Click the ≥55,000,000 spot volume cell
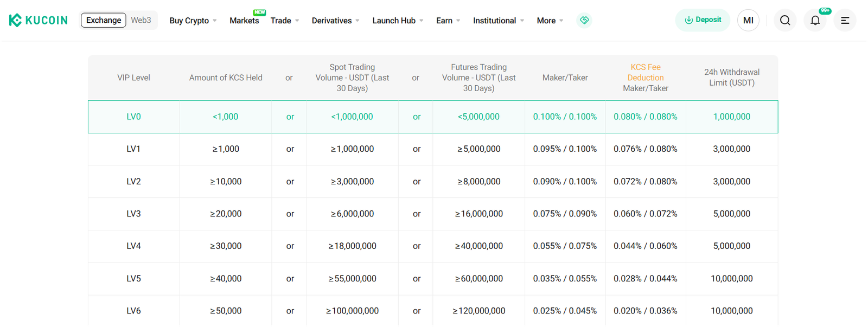The width and height of the screenshot is (868, 327). (352, 278)
